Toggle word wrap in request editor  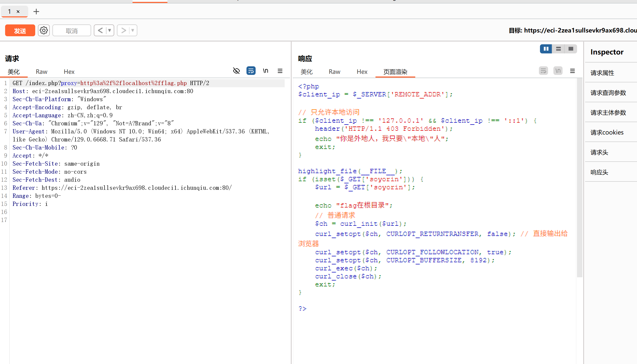pos(251,71)
